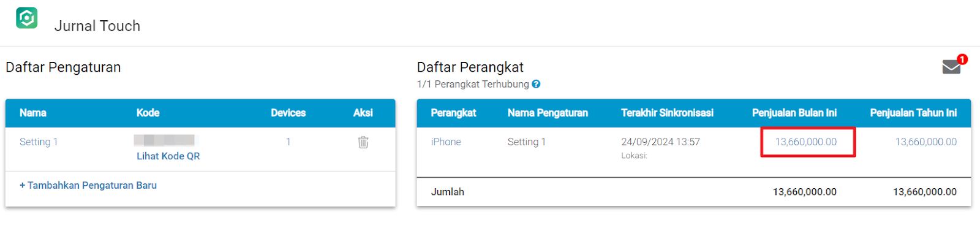
Task: Open the mail notification envelope icon
Action: tap(951, 67)
